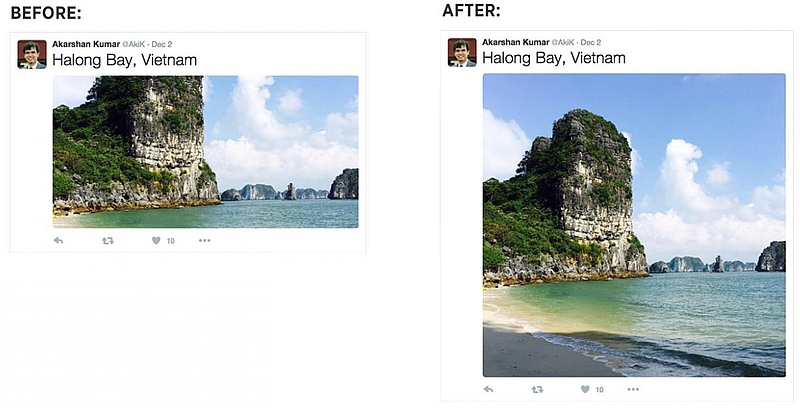Retweet the BEFORE tweet using its retweet icon
The width and height of the screenshot is (800, 408).
click(108, 241)
